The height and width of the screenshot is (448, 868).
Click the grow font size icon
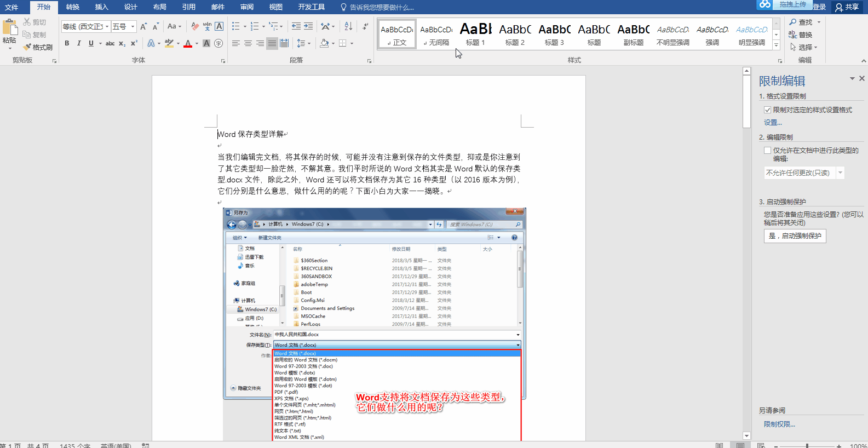coord(143,26)
